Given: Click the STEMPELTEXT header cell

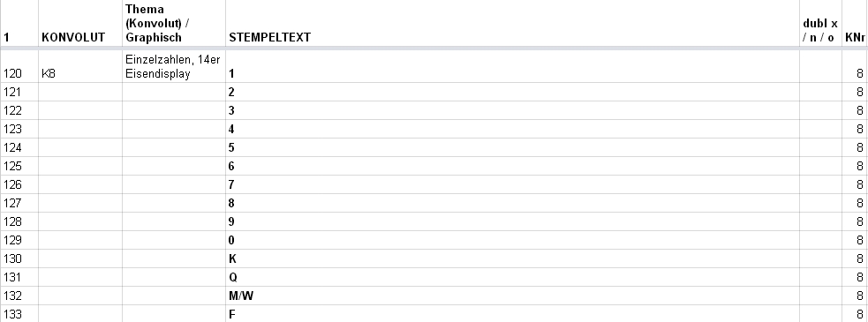Looking at the screenshot, I should pos(512,23).
